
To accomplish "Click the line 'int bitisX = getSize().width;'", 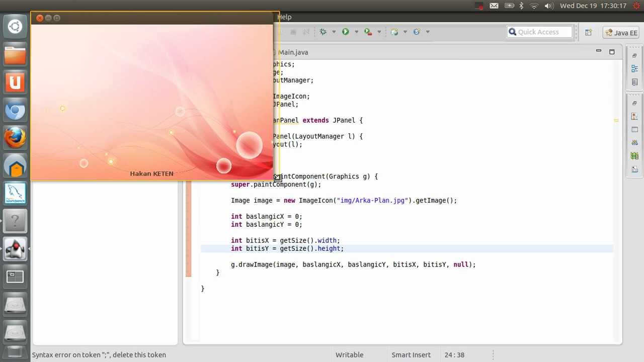I will [x=285, y=240].
